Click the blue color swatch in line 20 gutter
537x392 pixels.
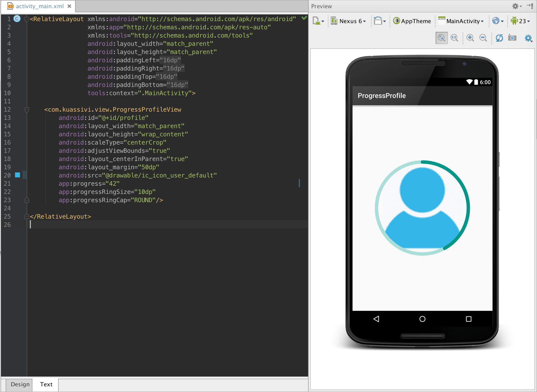click(17, 175)
